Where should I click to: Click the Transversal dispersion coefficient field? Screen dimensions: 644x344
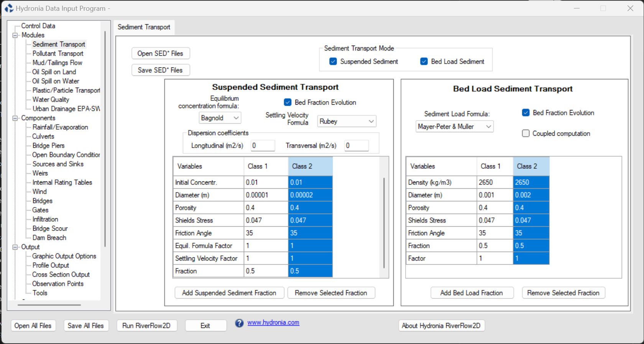point(356,146)
